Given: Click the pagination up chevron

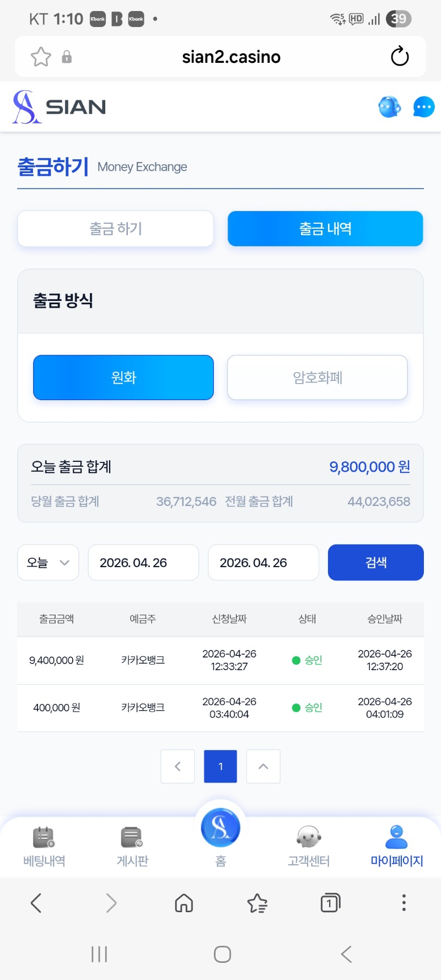Looking at the screenshot, I should click(x=263, y=766).
